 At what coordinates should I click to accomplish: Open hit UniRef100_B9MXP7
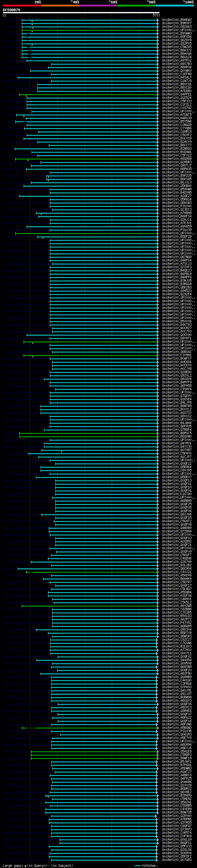177,23
